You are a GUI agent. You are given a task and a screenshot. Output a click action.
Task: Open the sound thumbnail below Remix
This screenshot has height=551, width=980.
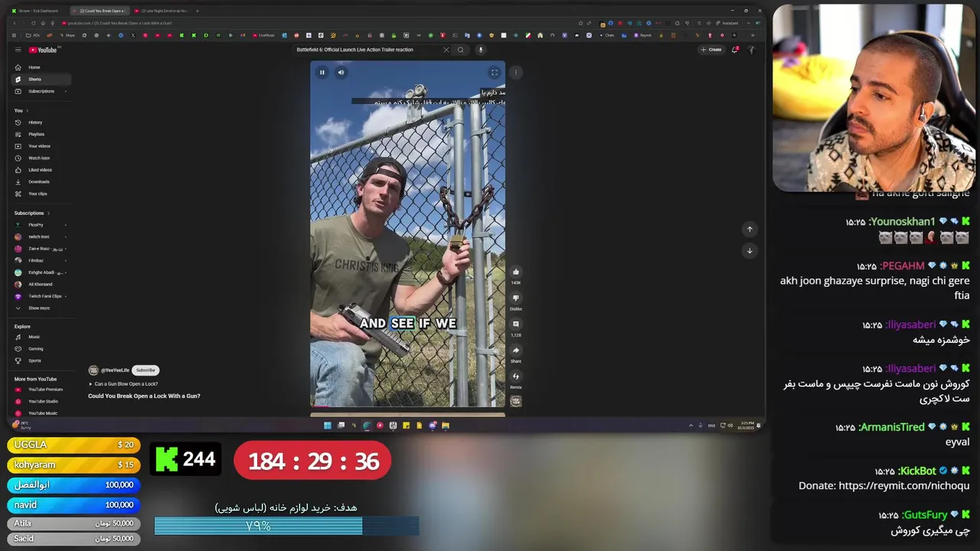coord(516,401)
